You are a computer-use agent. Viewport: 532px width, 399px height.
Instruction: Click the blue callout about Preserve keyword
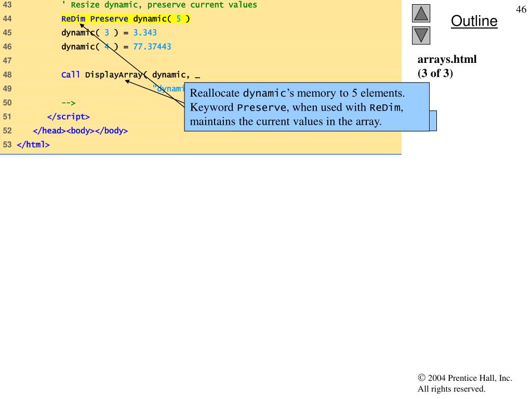[x=307, y=107]
